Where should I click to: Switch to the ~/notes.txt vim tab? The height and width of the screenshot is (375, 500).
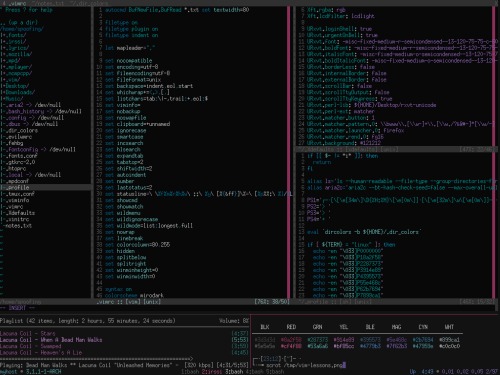tap(48, 3)
